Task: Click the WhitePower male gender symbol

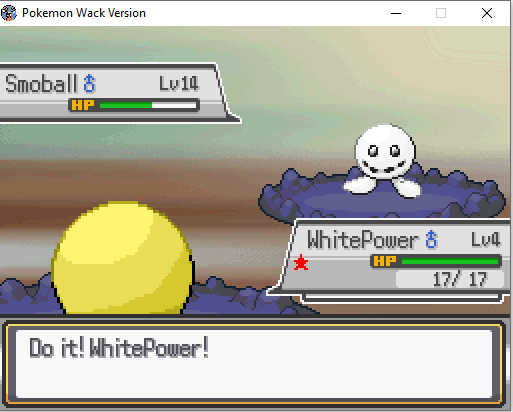Action: point(431,239)
